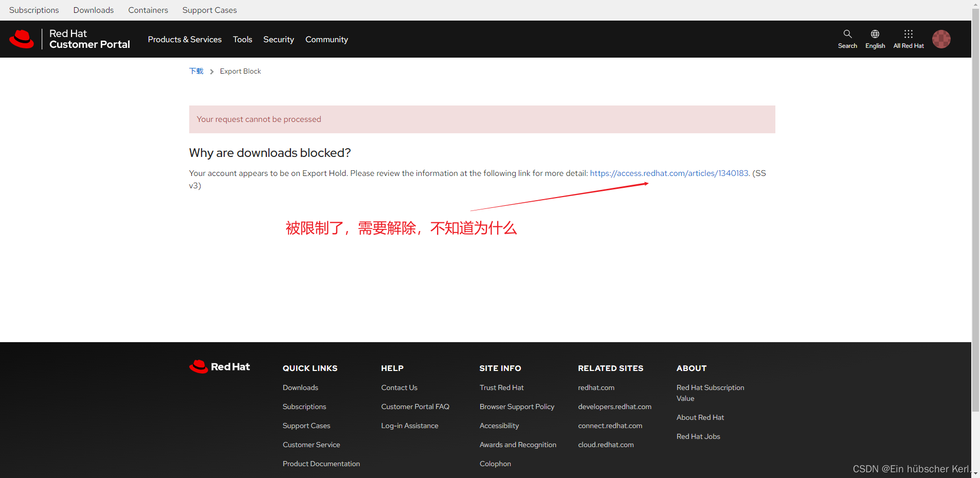Click the scrollbar down arrow
980x478 pixels.
[975, 473]
